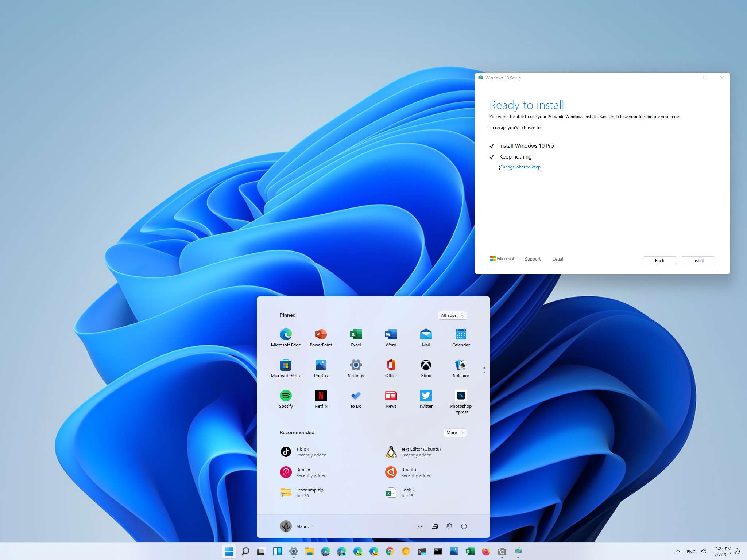Launch the Xbox app

[x=426, y=369]
